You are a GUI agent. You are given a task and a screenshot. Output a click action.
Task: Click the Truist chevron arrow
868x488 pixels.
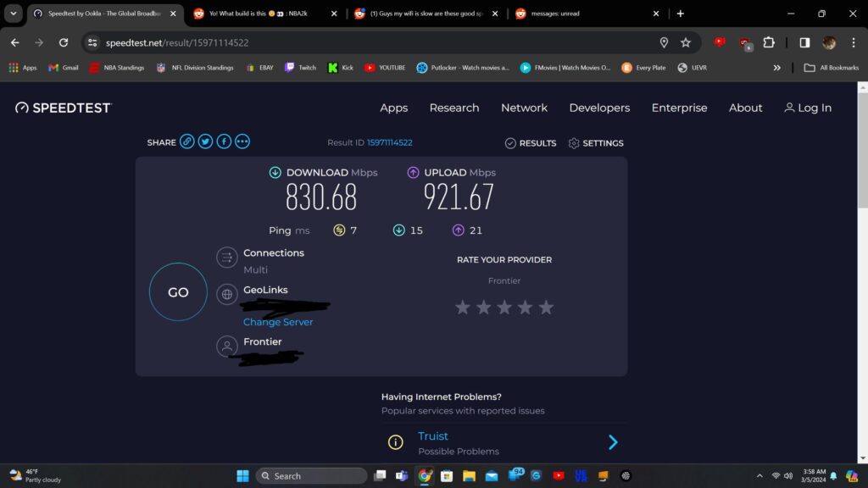pos(613,442)
